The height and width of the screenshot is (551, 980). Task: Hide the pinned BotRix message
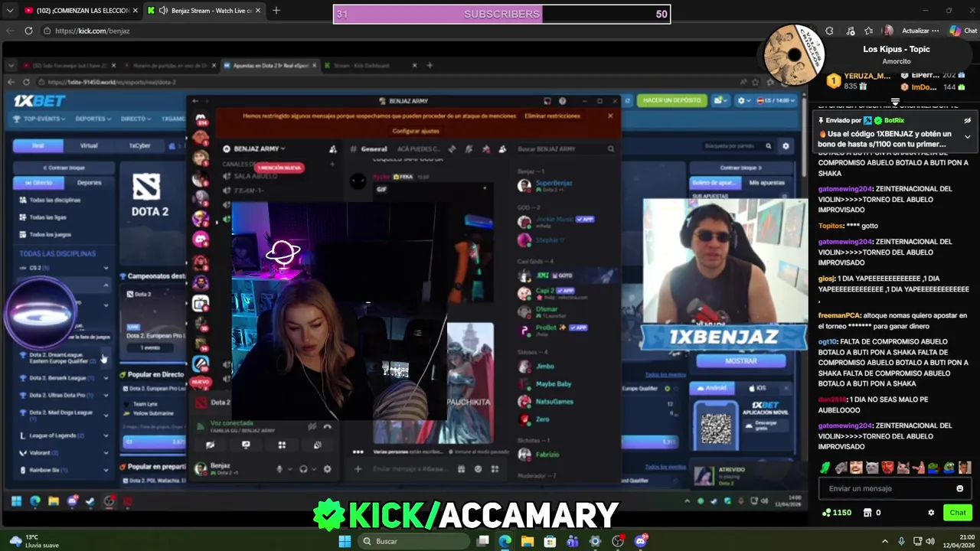pos(967,121)
